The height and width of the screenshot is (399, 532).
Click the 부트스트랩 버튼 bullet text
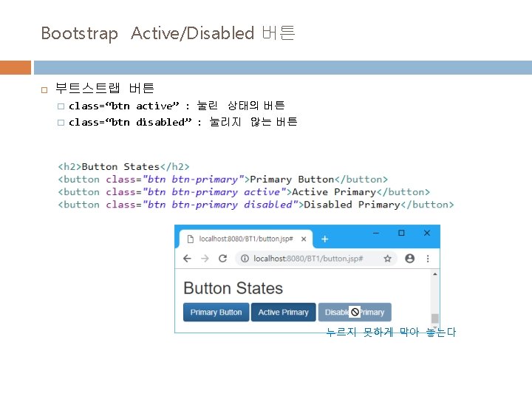tap(105, 88)
